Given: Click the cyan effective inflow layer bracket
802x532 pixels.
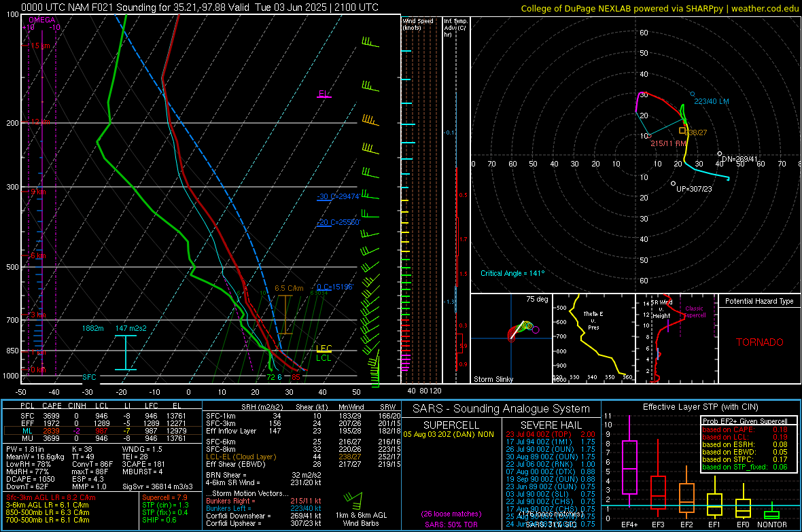Looking at the screenshot, I should pyautogui.click(x=125, y=353).
